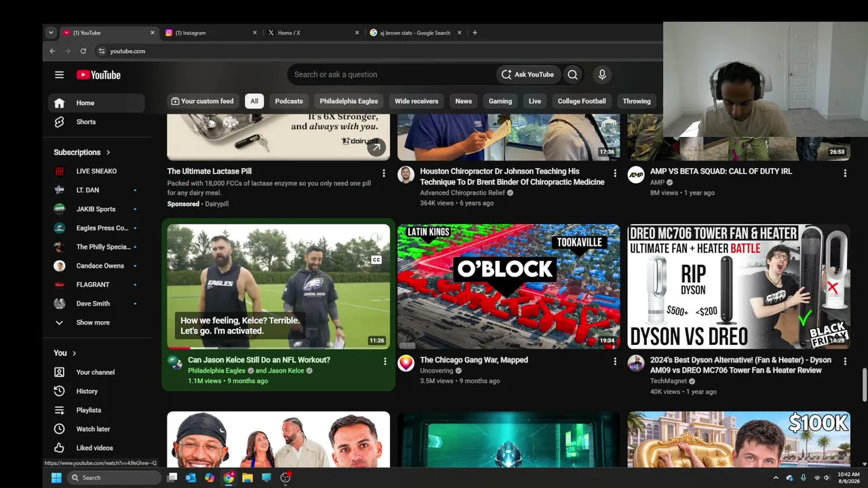Toggle closed captions on Jason Kelce thumbnail
Screen dimensions: 868x488
376,260
